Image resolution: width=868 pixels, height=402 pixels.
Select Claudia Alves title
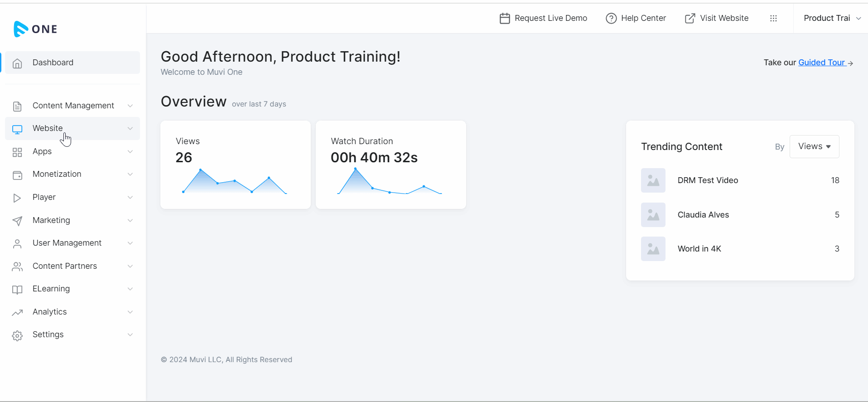pos(703,215)
